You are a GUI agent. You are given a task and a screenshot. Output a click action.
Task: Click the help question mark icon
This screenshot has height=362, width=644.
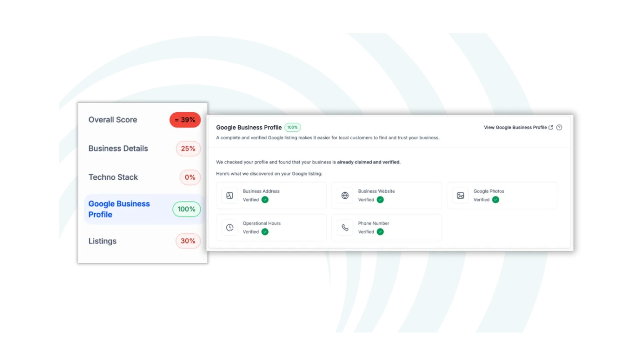[x=559, y=127]
